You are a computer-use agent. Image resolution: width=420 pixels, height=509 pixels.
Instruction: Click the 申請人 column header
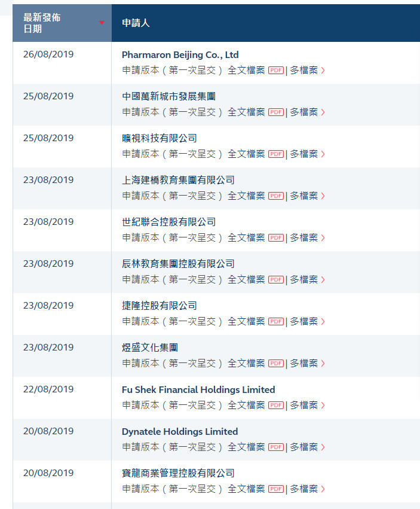[x=136, y=23]
